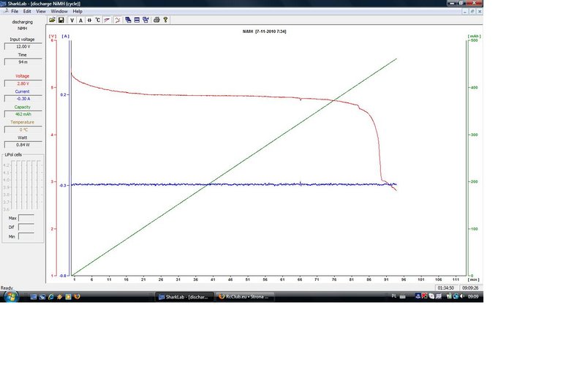The height and width of the screenshot is (392, 585).
Task: Click the Input voltage 12.00 V field
Action: tap(23, 47)
